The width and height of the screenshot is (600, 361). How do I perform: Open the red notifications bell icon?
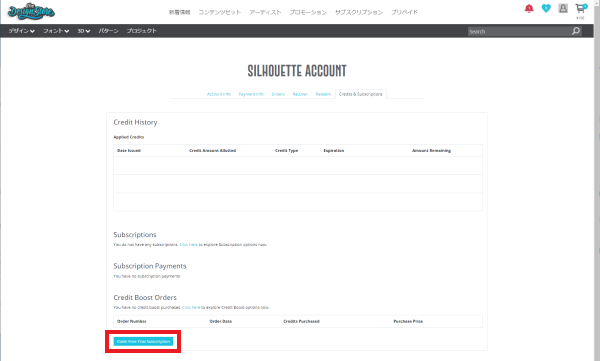click(529, 8)
